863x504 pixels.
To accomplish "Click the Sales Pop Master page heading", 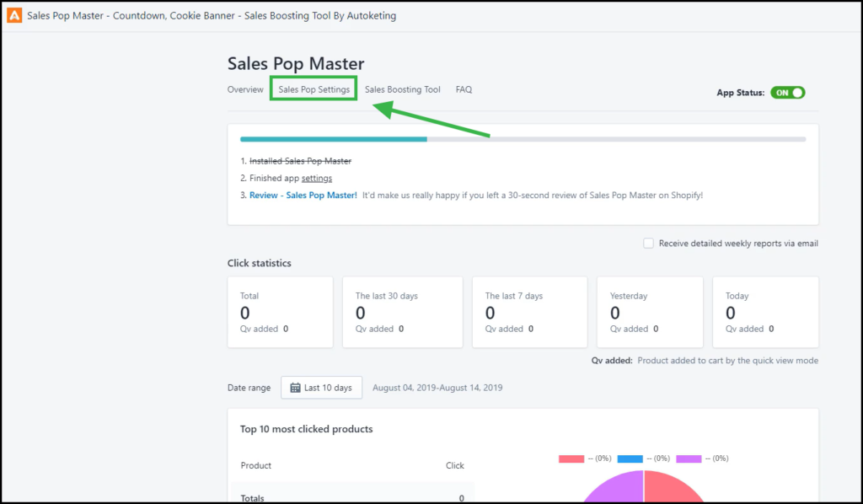I will point(296,63).
